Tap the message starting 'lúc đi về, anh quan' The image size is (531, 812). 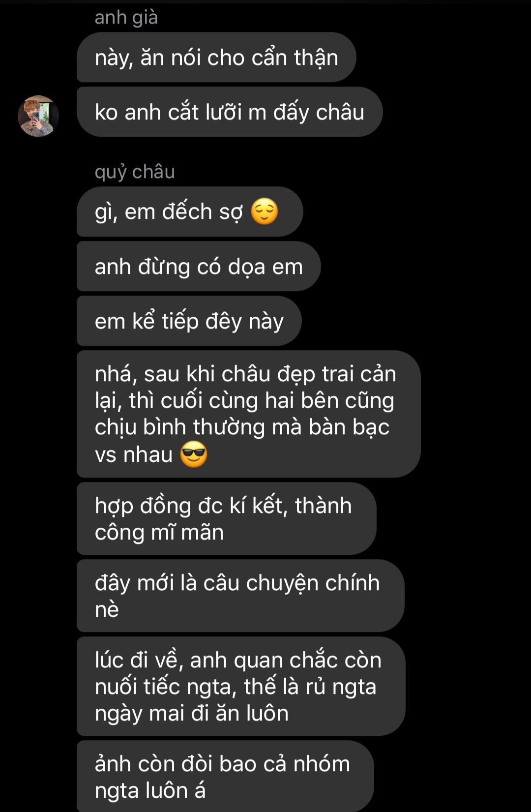241,687
